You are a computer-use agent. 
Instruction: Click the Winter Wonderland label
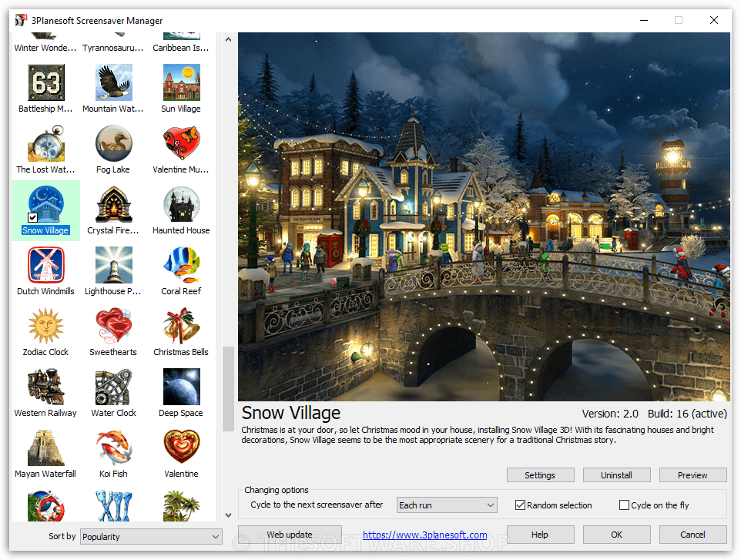45,48
